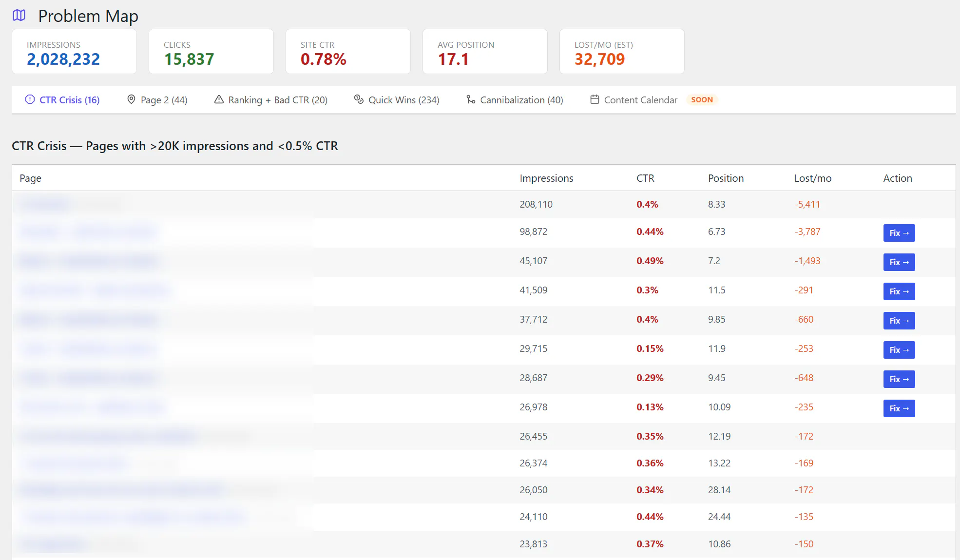Click the Problem Map book icon
This screenshot has height=560, width=960.
[19, 16]
